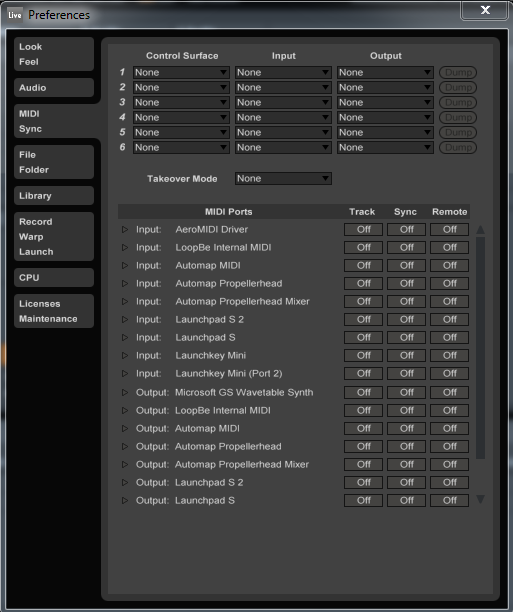Screen dimensions: 513x612
Task: Expand the Output Automap Propellerhead port
Action: click(x=125, y=446)
